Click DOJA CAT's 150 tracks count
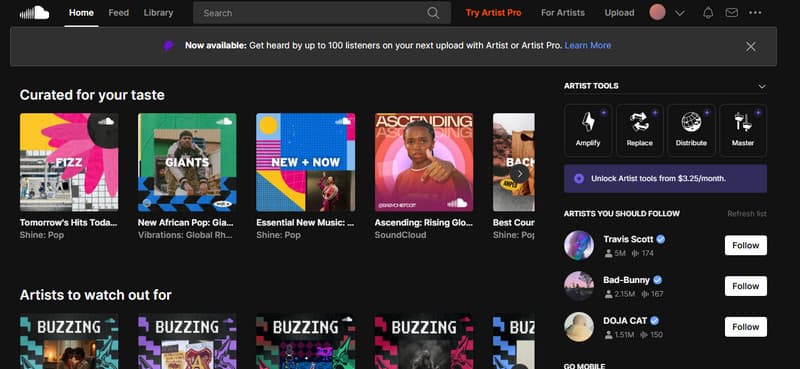Viewport: 800px width, 369px height. (x=652, y=335)
